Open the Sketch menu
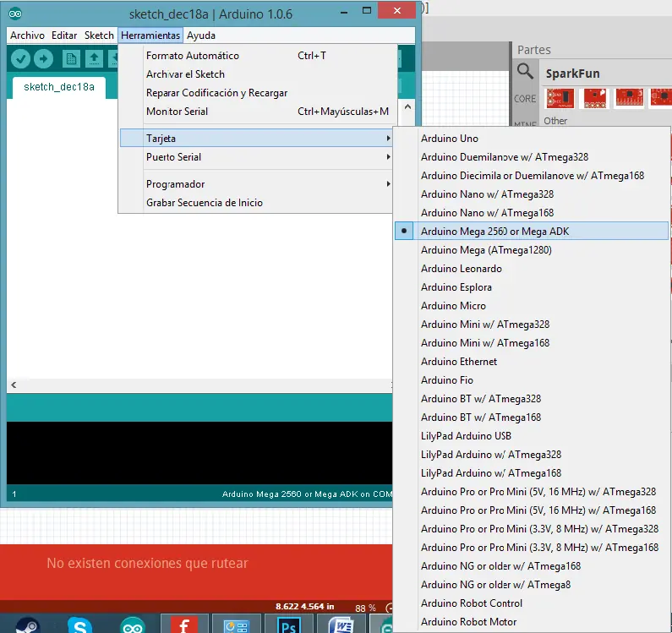672x633 pixels. pyautogui.click(x=99, y=35)
